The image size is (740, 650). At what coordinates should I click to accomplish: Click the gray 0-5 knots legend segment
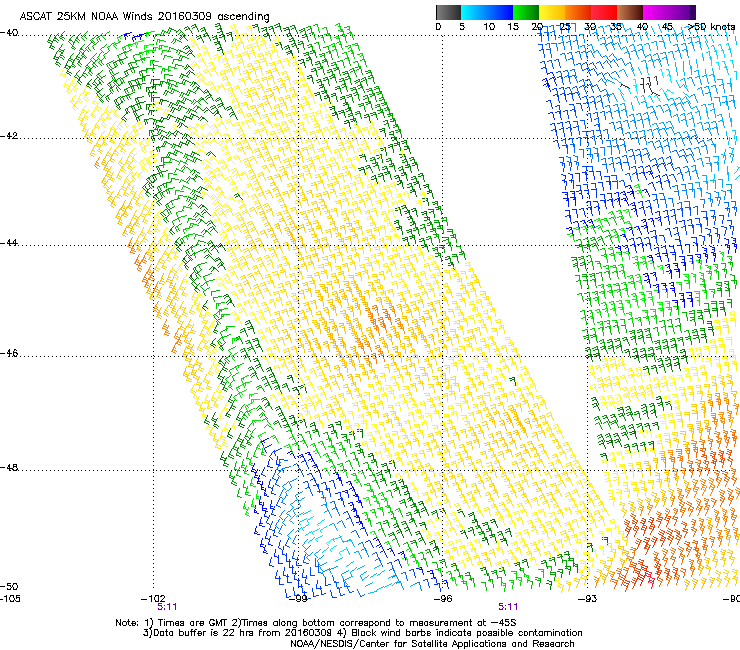(448, 12)
